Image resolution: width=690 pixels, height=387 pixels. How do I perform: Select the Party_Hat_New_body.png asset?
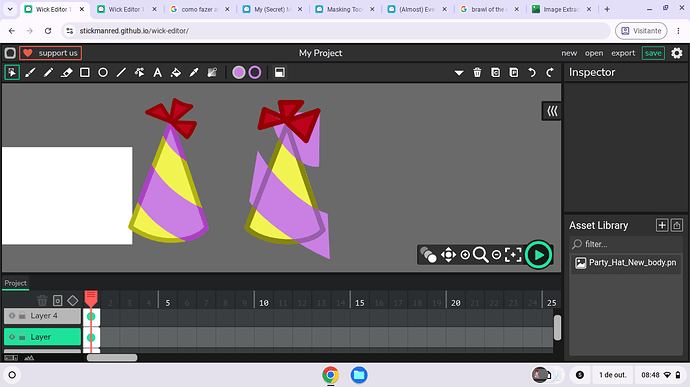point(626,263)
